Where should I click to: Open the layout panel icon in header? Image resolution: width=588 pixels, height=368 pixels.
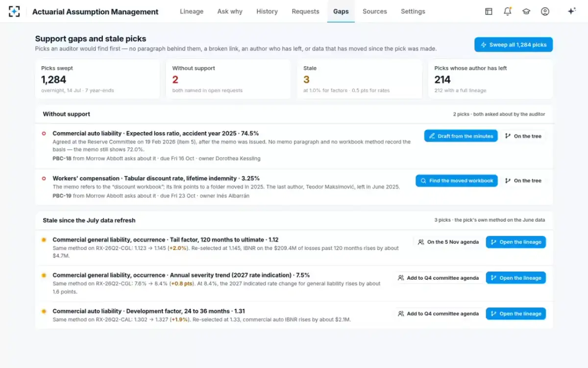coord(489,11)
